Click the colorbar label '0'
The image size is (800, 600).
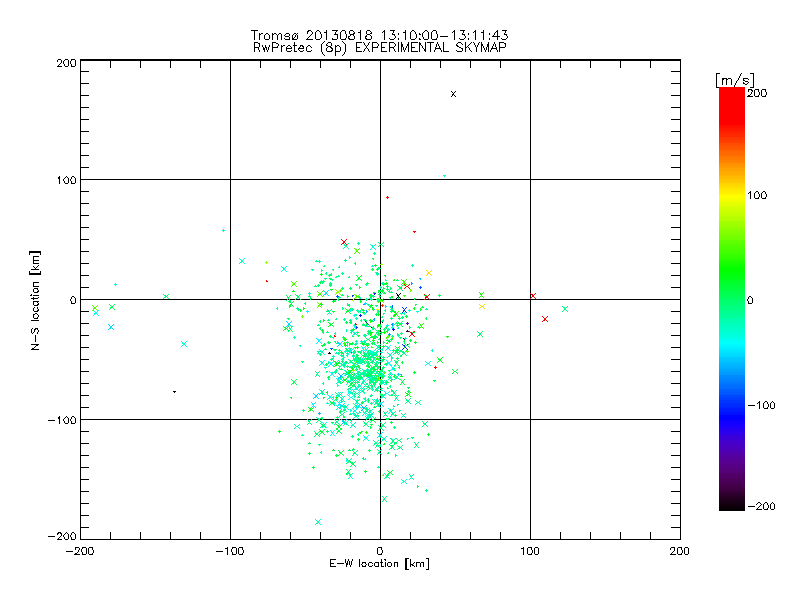tap(750, 300)
